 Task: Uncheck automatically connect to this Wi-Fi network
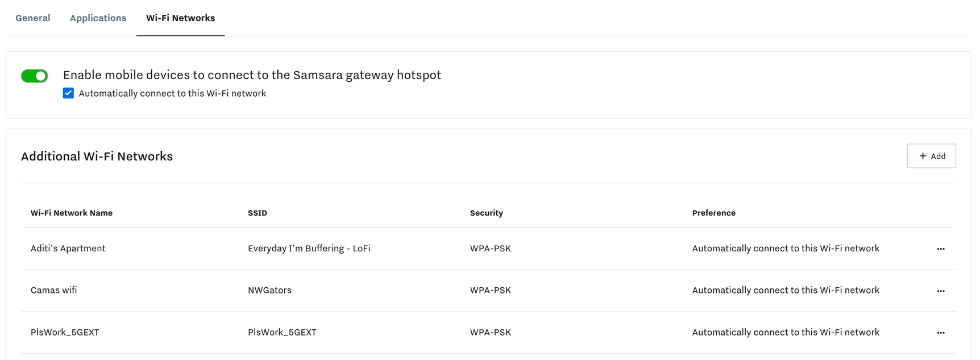coord(68,93)
